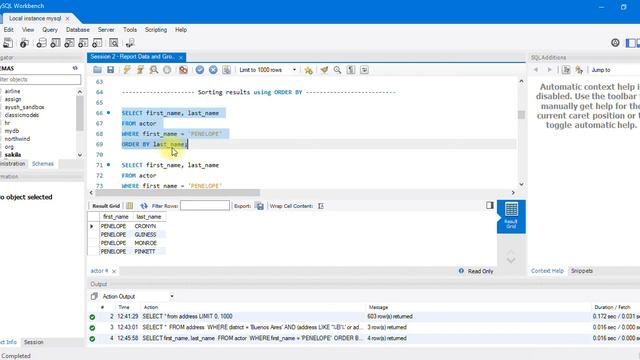This screenshot has width=640, height=360.
Task: Click Jump to in SQL Additions
Action: click(601, 70)
